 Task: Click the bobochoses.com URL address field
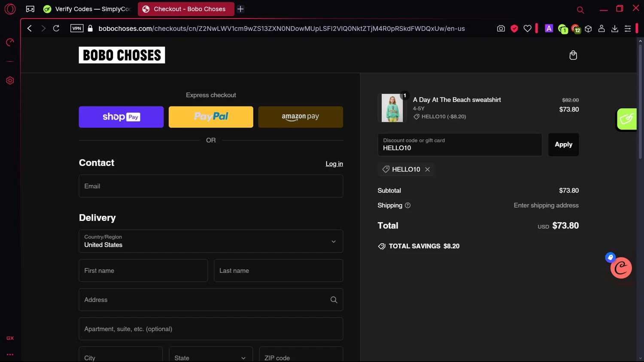click(x=282, y=28)
